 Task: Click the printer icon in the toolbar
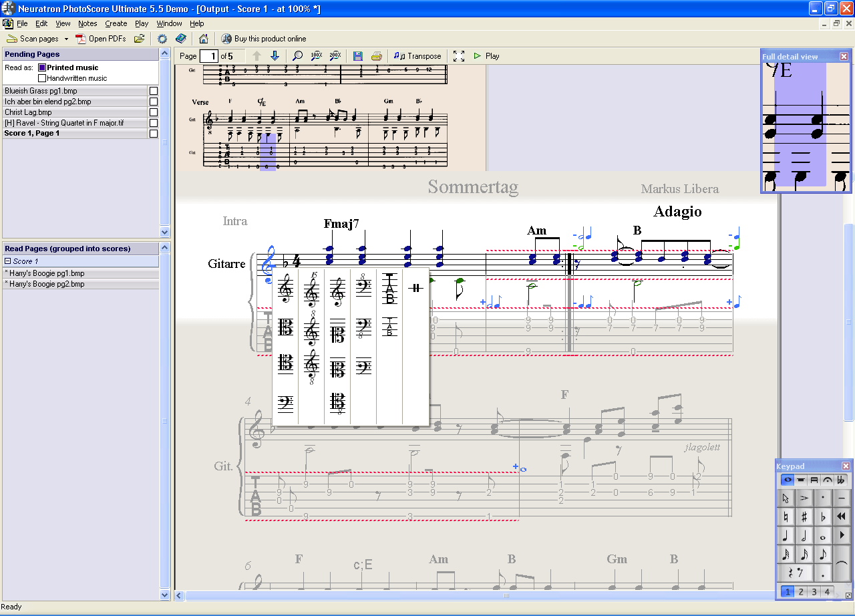click(x=377, y=56)
